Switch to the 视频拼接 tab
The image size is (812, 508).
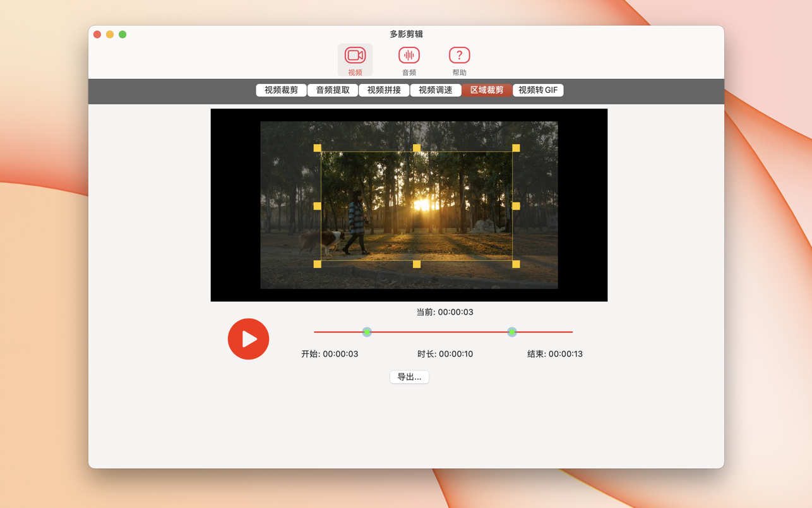pos(384,90)
